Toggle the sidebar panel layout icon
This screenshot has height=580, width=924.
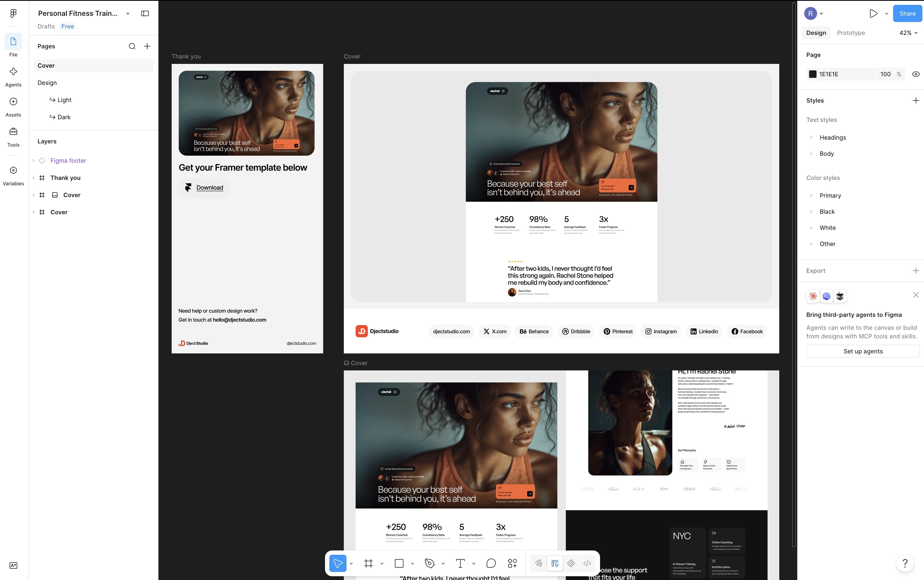pos(145,13)
